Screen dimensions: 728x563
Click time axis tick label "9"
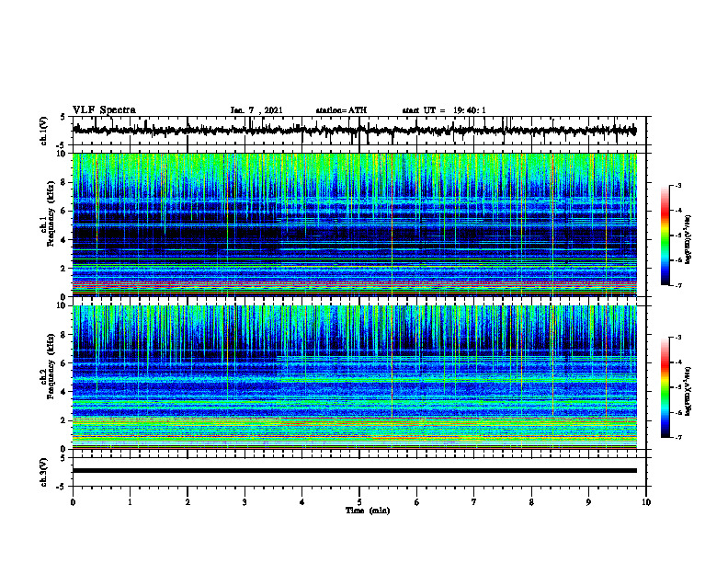(x=588, y=502)
